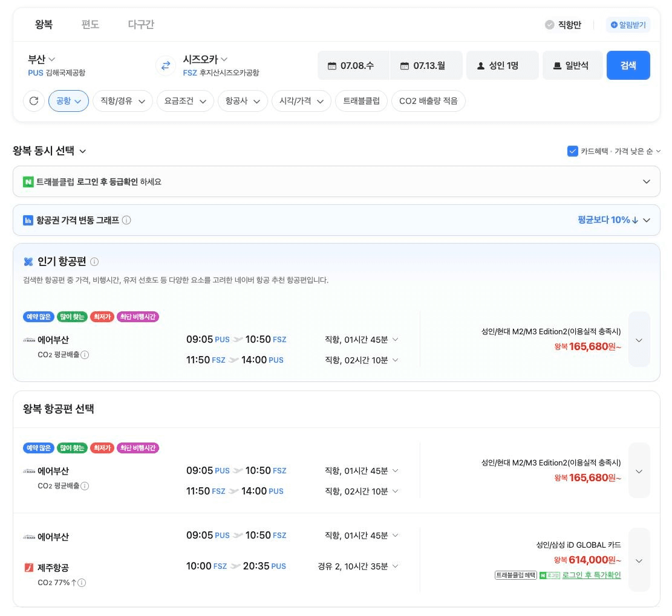Toggle the 직항만 option
This screenshot has width=672, height=616.
tap(563, 25)
